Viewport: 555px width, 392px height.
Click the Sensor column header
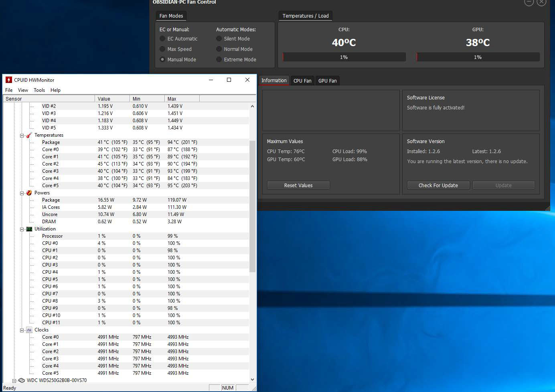click(x=49, y=99)
